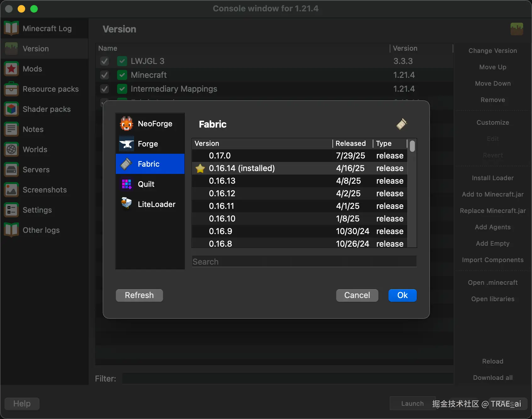Click the grass block icon in header

[x=517, y=29]
